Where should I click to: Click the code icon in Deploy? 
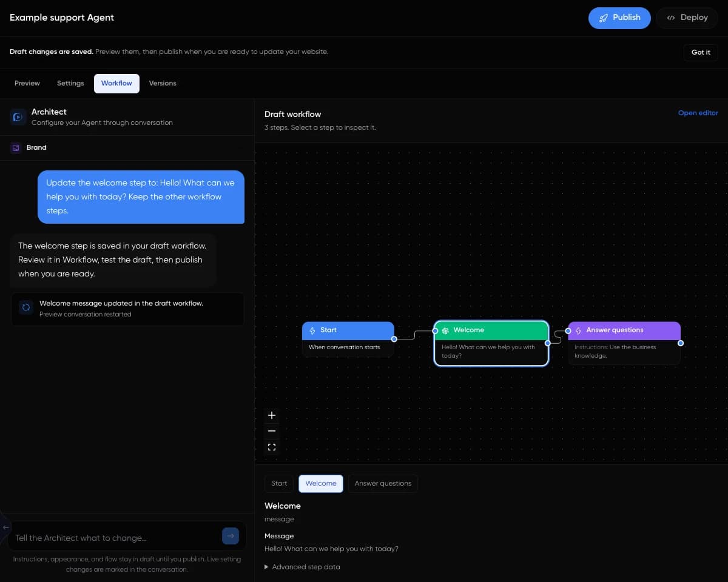point(671,18)
